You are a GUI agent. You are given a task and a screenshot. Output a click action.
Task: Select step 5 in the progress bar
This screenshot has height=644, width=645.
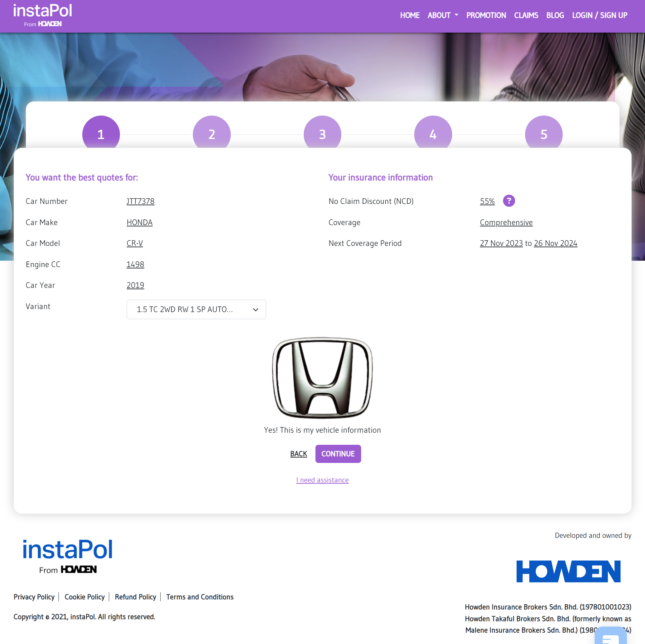(x=544, y=134)
